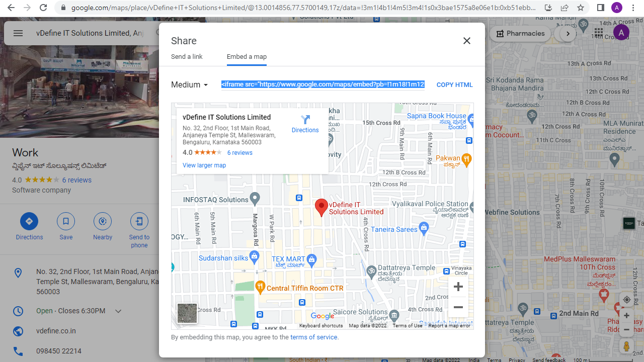Open the hamburger menu in search box
Screen dimensions: 644x362
[18, 33]
